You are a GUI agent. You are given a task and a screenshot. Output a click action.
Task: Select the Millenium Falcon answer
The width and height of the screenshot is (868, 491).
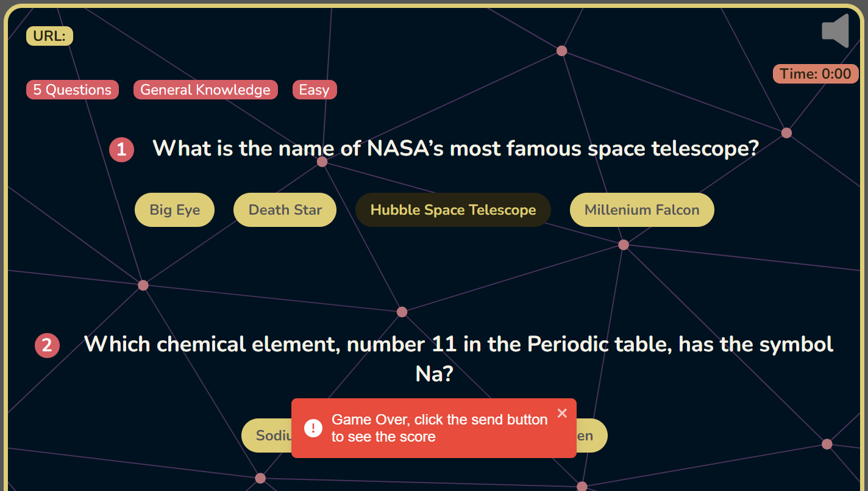(642, 210)
